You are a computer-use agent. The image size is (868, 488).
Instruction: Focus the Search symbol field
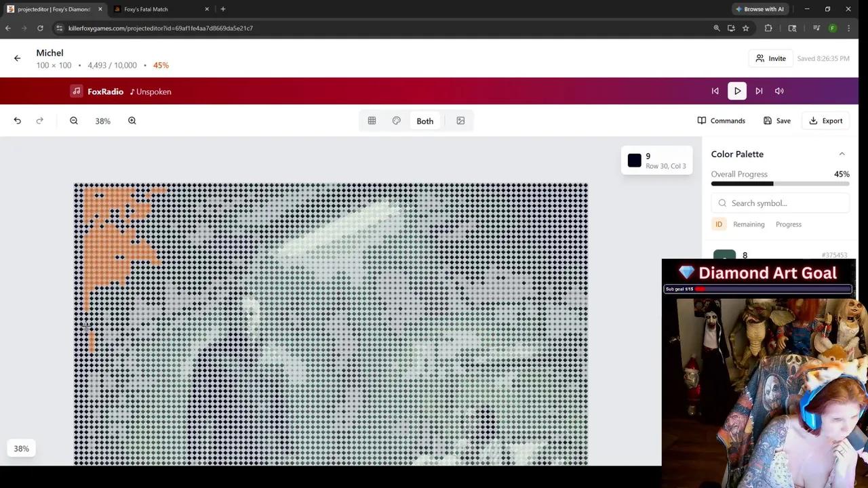(x=781, y=203)
